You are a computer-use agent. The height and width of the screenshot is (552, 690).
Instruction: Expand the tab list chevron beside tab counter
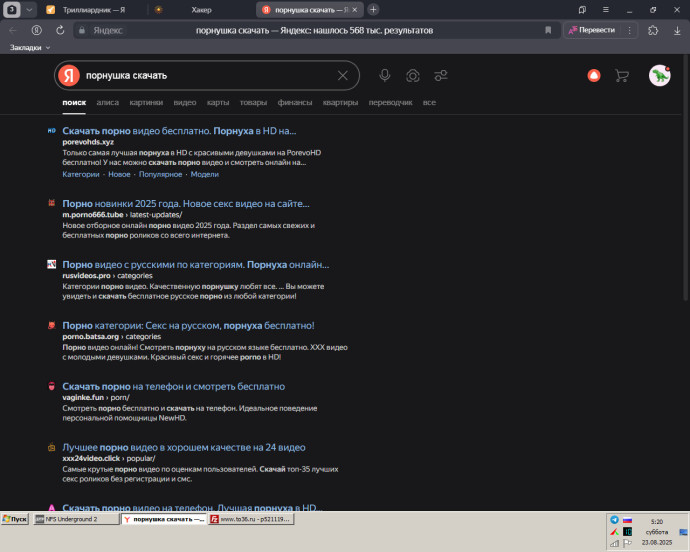click(29, 10)
